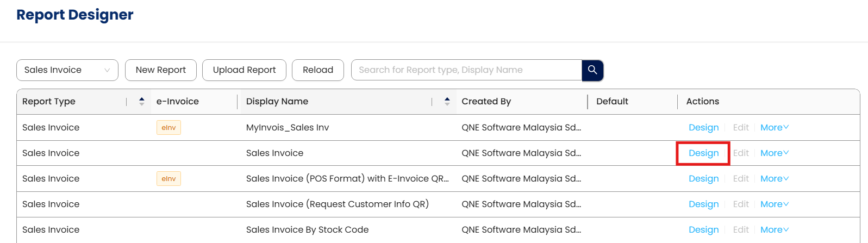Screen dimensions: 868x243
Task: Expand More menu for Stock Code report
Action: (774, 230)
